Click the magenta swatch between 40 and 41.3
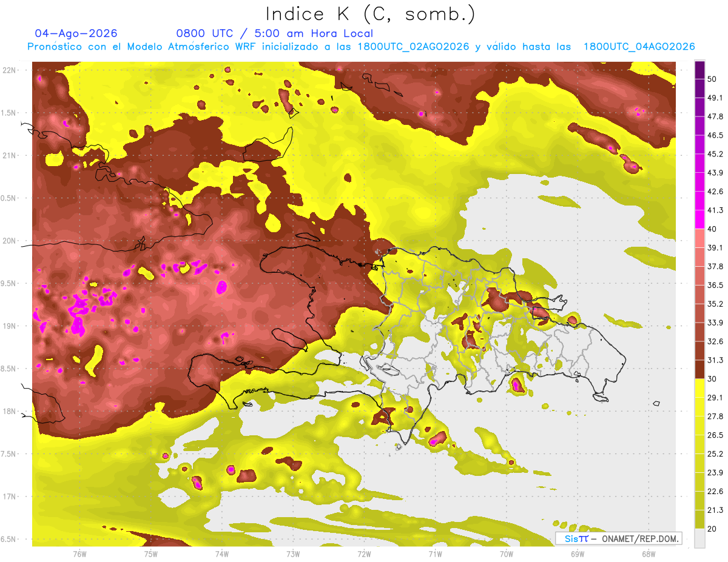Image resolution: width=728 pixels, height=562 pixels. pyautogui.click(x=699, y=219)
